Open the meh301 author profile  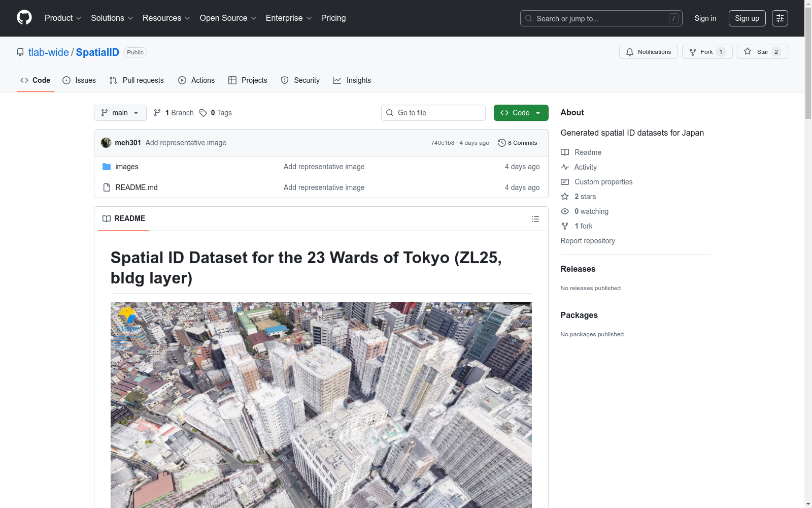pos(128,143)
